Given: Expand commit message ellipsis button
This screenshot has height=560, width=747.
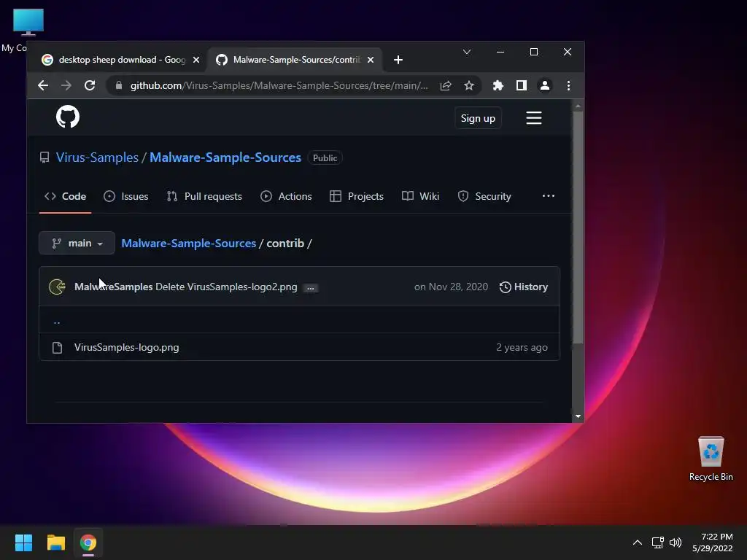Looking at the screenshot, I should point(311,288).
